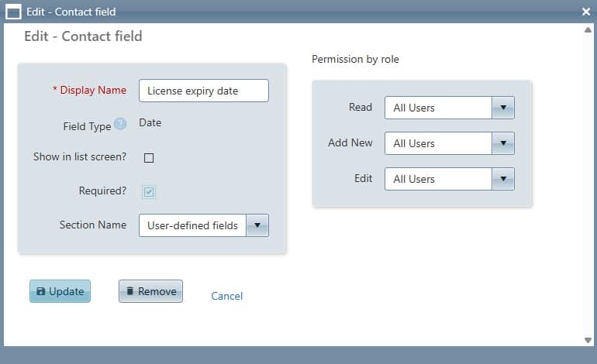Viewport: 597px width, 364px height.
Task: Toggle the Required checkbox
Action: [149, 192]
